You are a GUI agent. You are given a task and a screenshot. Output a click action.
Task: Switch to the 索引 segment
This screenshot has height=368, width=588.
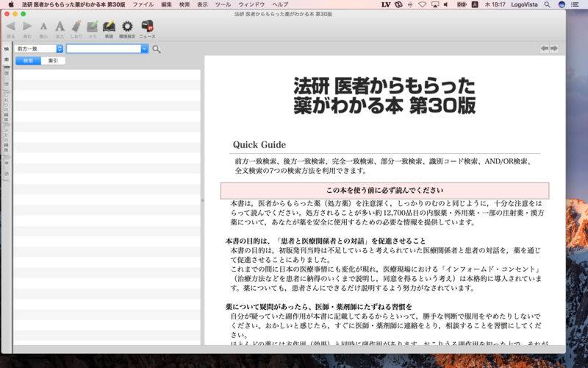(x=53, y=61)
